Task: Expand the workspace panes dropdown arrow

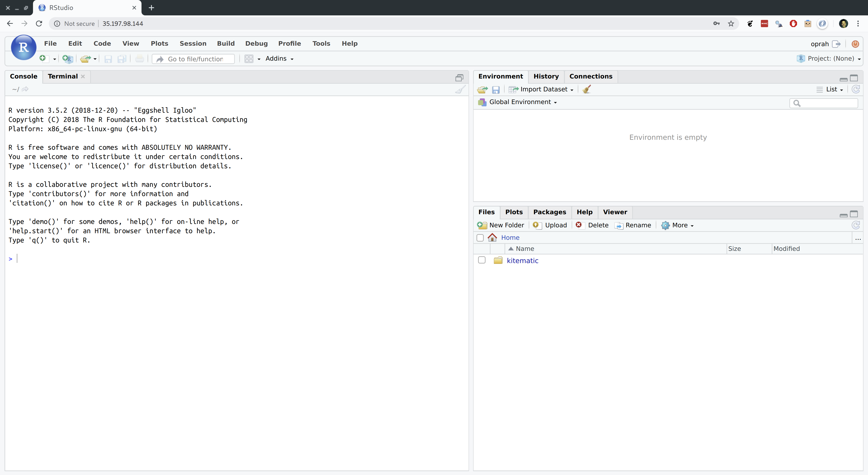Action: tap(259, 59)
